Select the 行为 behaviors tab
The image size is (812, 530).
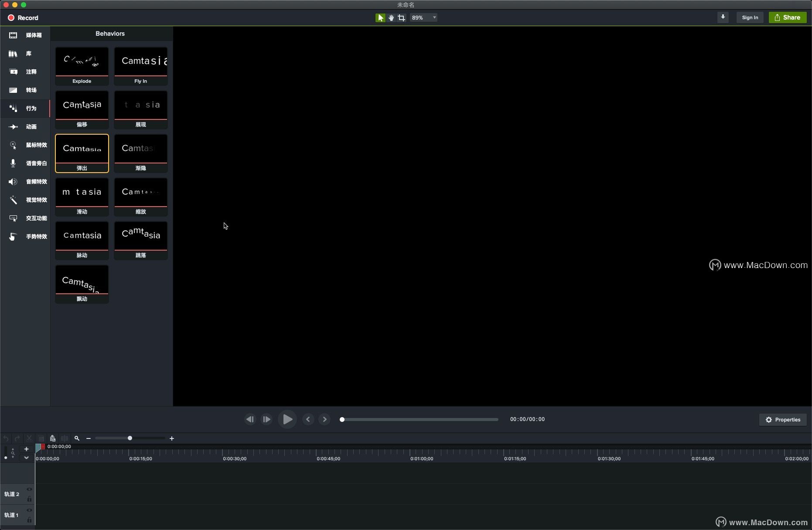pyautogui.click(x=25, y=109)
